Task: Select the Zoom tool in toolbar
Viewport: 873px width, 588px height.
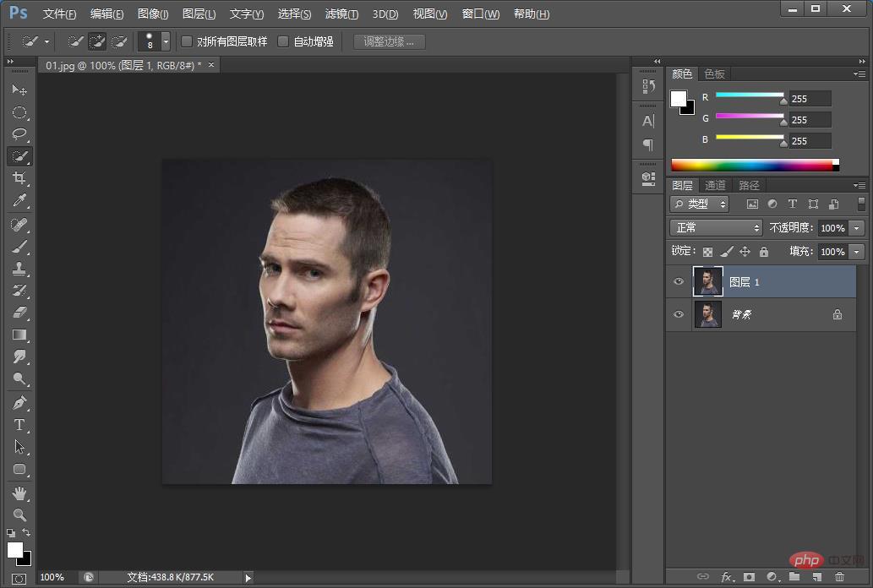Action: pyautogui.click(x=19, y=514)
